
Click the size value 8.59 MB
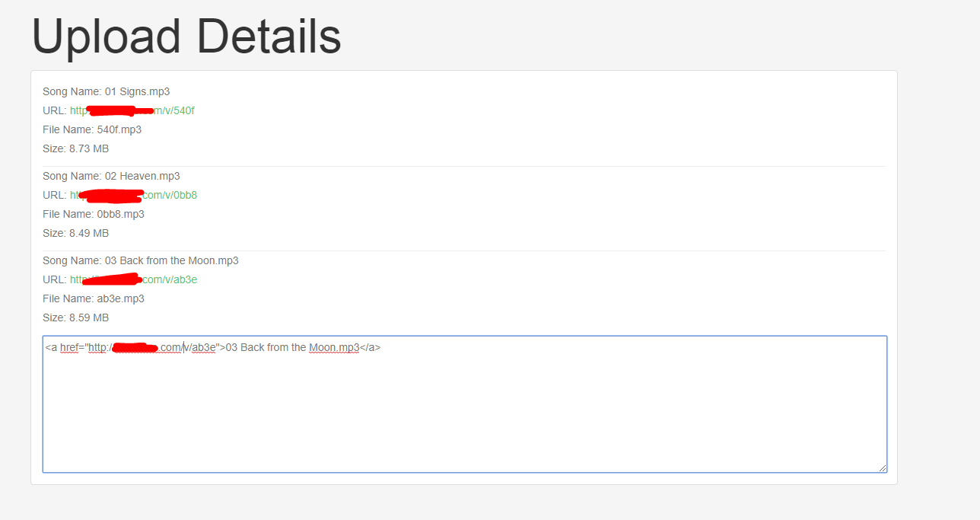point(88,317)
